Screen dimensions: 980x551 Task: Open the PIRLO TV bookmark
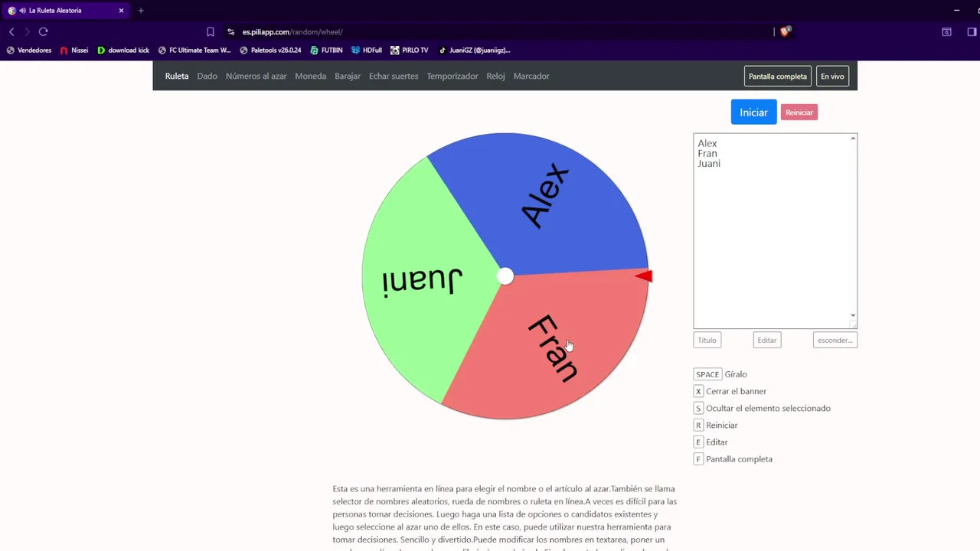point(410,51)
